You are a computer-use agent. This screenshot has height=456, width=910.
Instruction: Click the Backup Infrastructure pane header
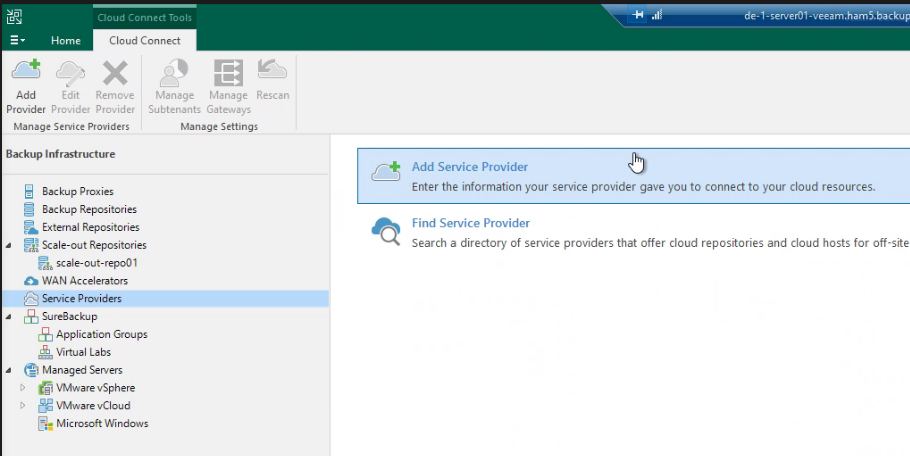tap(60, 154)
